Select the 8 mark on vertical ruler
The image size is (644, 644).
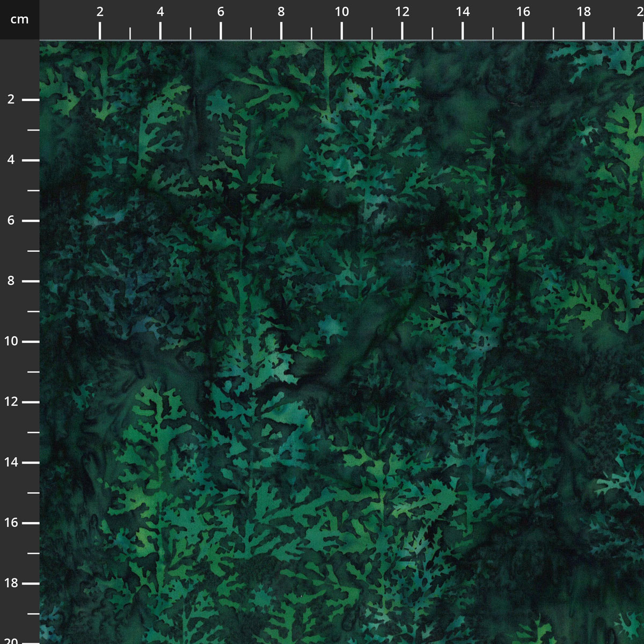click(11, 281)
